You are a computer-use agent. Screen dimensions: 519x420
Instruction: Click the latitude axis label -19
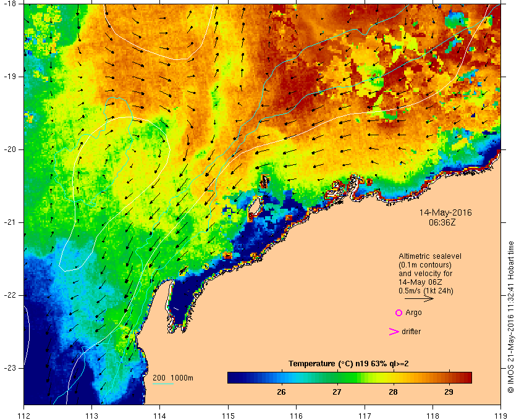pyautogui.click(x=9, y=77)
